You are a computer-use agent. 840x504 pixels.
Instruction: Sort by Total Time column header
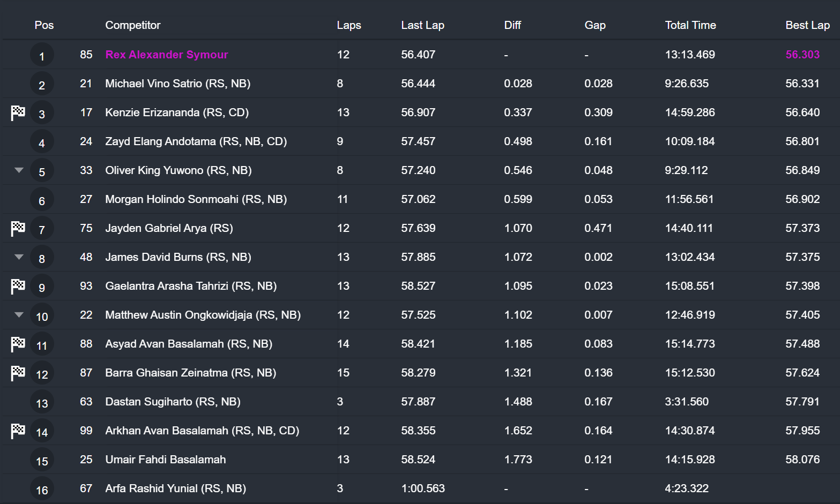click(x=690, y=25)
